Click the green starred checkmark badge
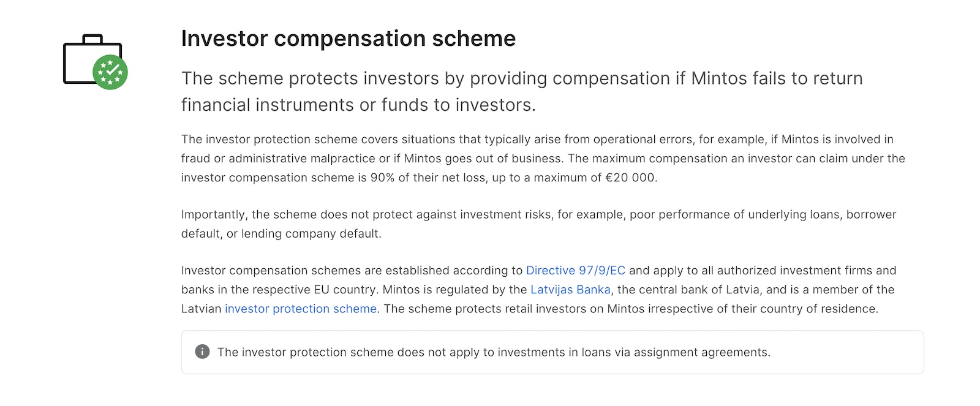980x406 pixels. point(110,72)
